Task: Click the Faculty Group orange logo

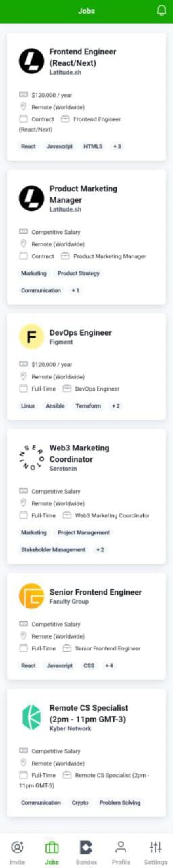Action: pos(31,596)
